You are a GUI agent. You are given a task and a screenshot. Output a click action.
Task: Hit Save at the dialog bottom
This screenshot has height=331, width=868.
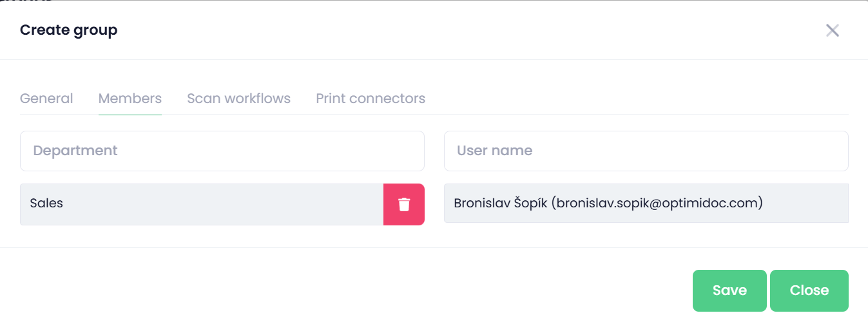(x=729, y=290)
